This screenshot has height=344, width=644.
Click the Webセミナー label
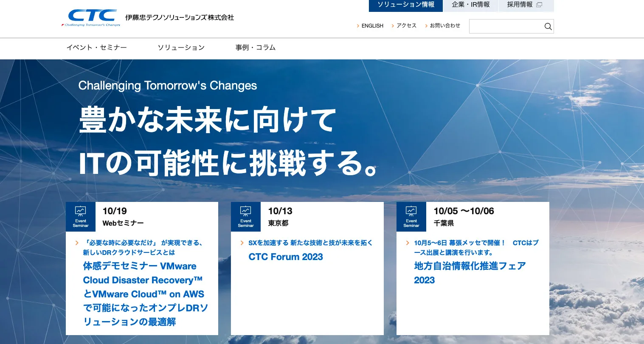coord(123,223)
